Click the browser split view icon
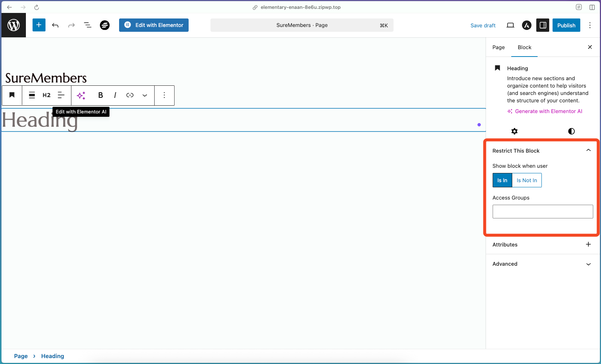 [592, 7]
